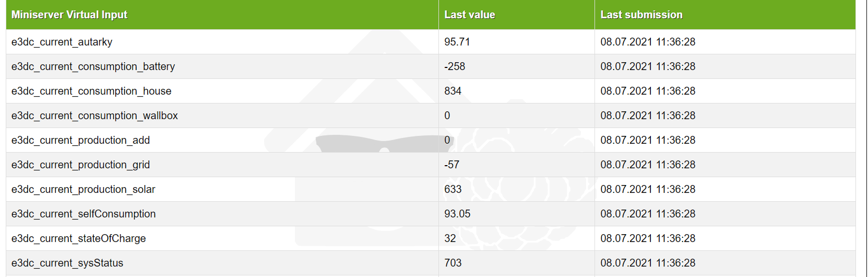
Task: Click the sysStatus value 703
Action: [x=453, y=263]
